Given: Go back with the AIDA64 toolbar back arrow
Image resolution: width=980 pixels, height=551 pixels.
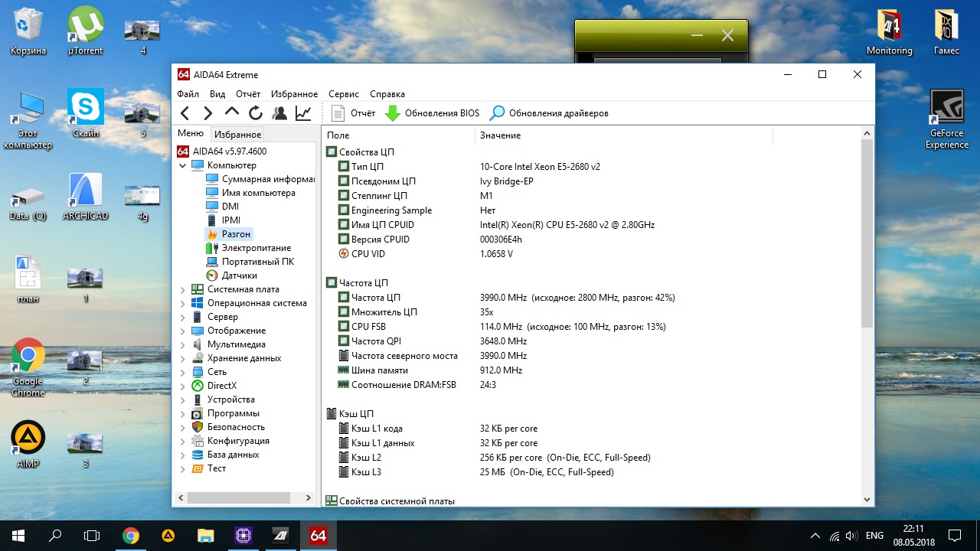Looking at the screenshot, I should pos(185,113).
